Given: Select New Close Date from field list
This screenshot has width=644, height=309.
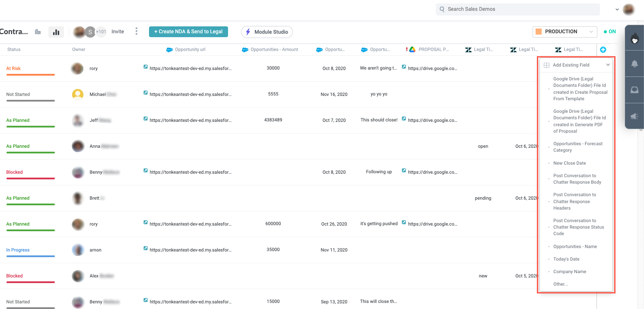Looking at the screenshot, I should point(569,163).
